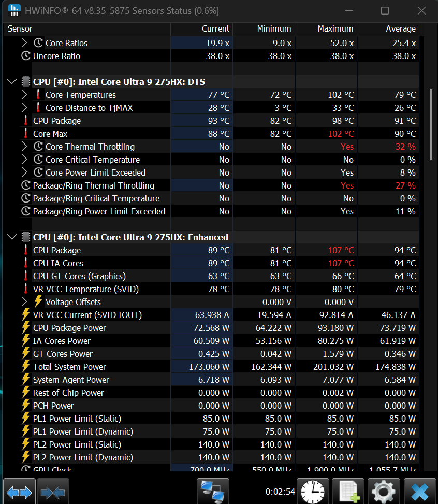This screenshot has width=438, height=504.
Task: Click the VR VCC Temperature thermometer icon
Action: (26, 289)
